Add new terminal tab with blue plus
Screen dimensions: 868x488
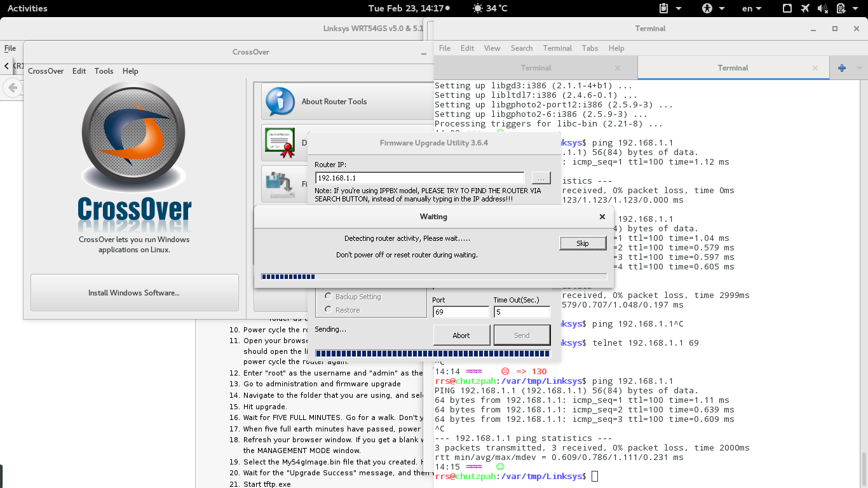click(842, 68)
